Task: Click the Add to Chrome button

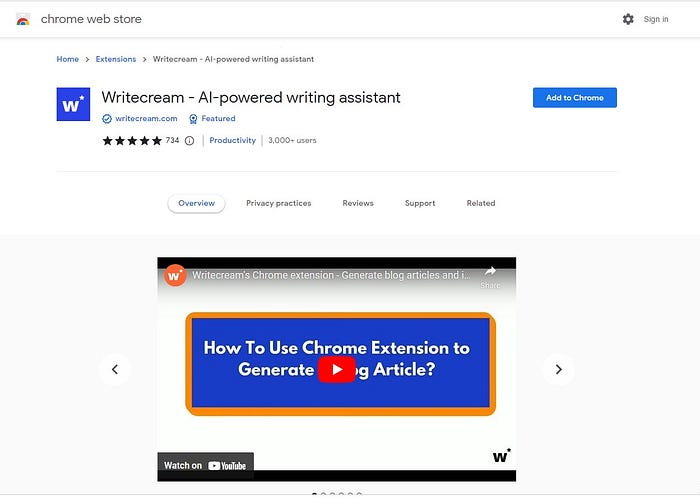Action: coord(575,98)
